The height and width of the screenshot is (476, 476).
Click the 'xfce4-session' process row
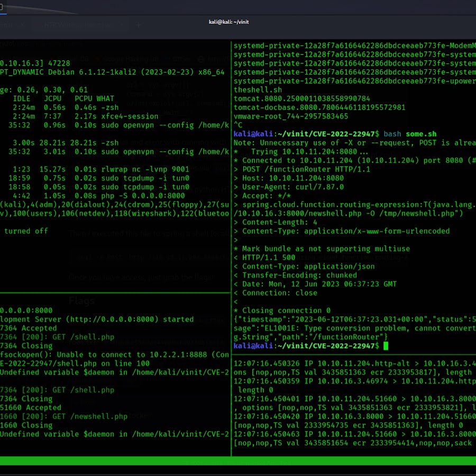86,116
